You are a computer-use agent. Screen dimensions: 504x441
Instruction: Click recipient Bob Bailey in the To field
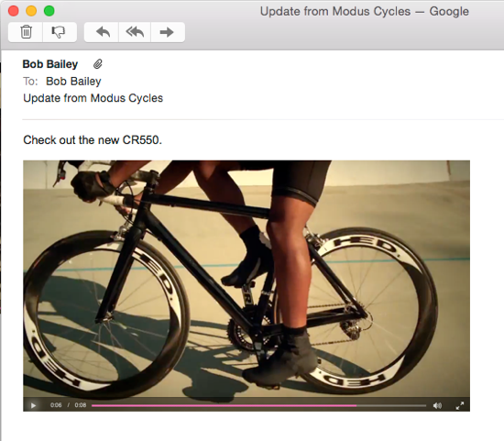coord(73,81)
